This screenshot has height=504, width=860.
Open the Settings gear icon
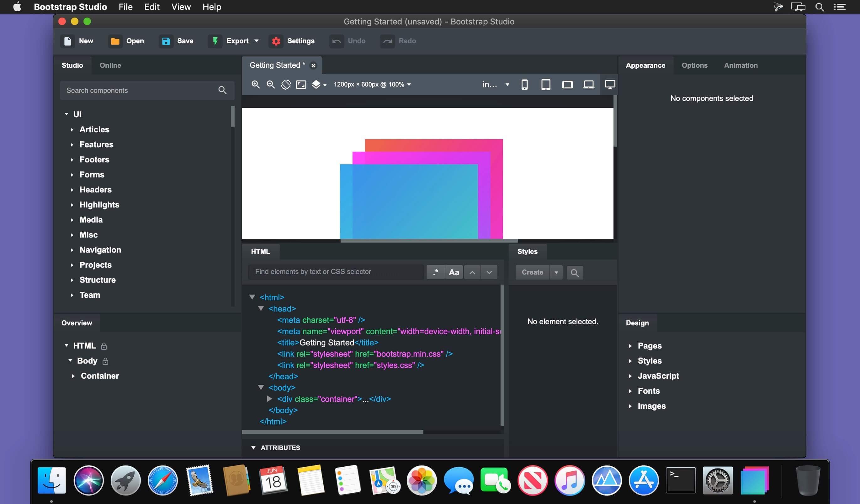[276, 41]
